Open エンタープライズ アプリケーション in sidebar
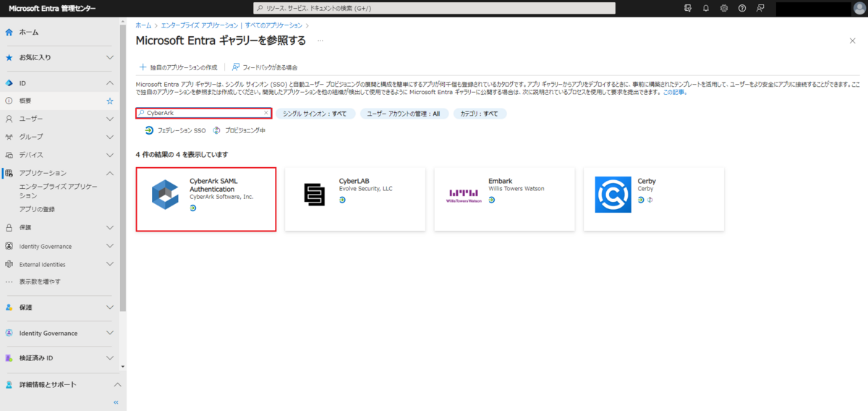Screen dimensions: 868x411 pyautogui.click(x=58, y=191)
